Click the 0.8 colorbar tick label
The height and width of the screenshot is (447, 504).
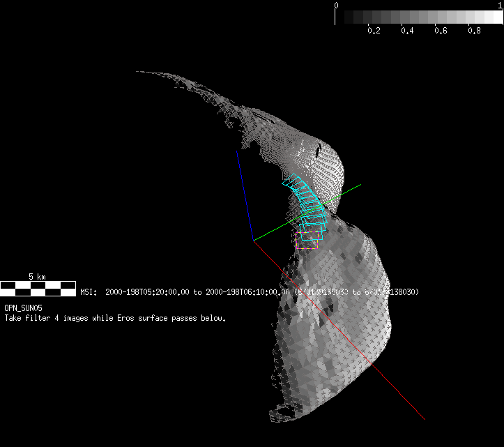coord(474,31)
